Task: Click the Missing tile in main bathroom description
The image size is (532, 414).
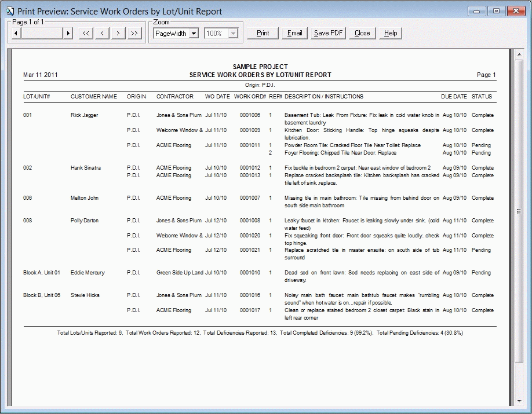Action: [362, 201]
